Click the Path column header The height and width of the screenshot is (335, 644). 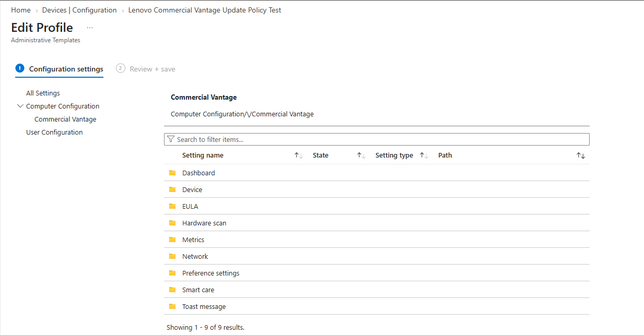coord(445,155)
